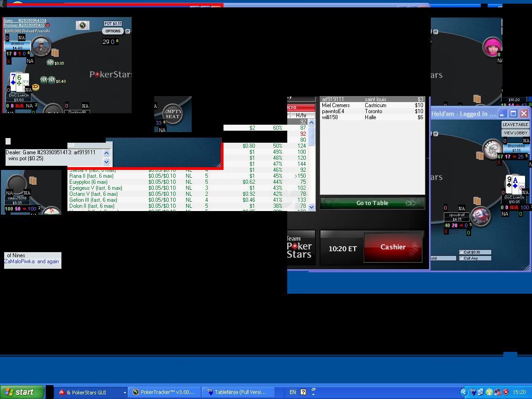
Task: Click the chip stack next to $0.40
Action: click(48, 80)
